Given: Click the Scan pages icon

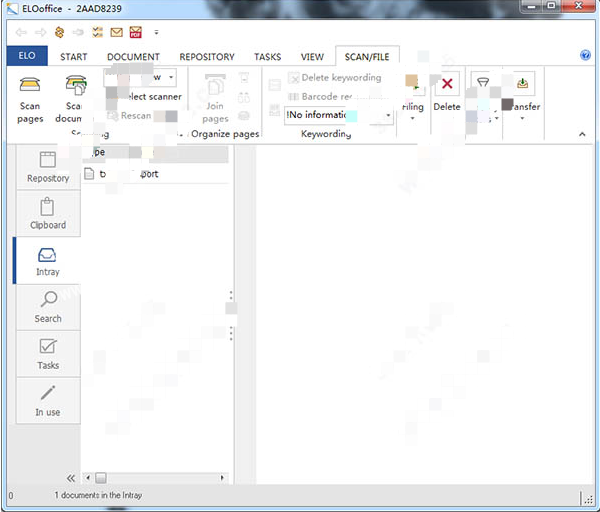Looking at the screenshot, I should 30,84.
